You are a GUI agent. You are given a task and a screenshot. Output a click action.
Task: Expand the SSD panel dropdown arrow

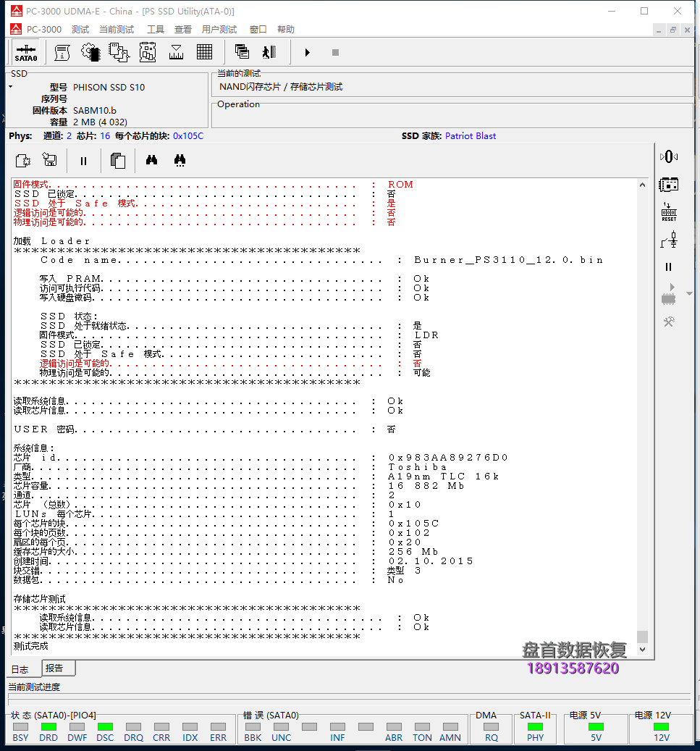tap(11, 87)
